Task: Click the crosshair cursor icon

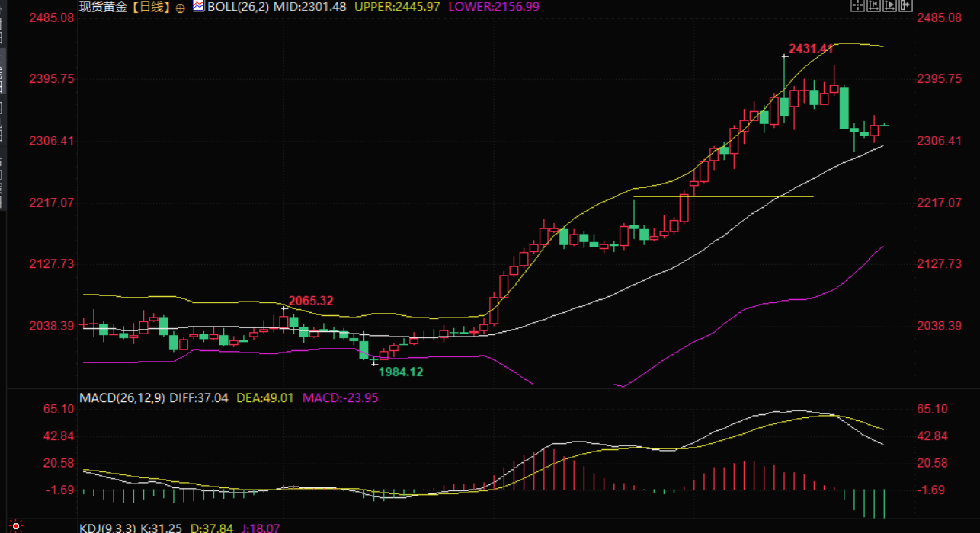Action: [x=857, y=5]
